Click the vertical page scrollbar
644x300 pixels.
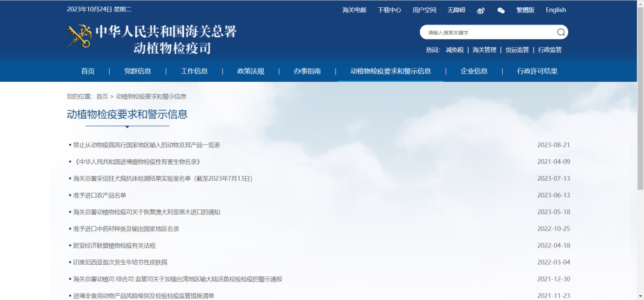pyautogui.click(x=640, y=149)
